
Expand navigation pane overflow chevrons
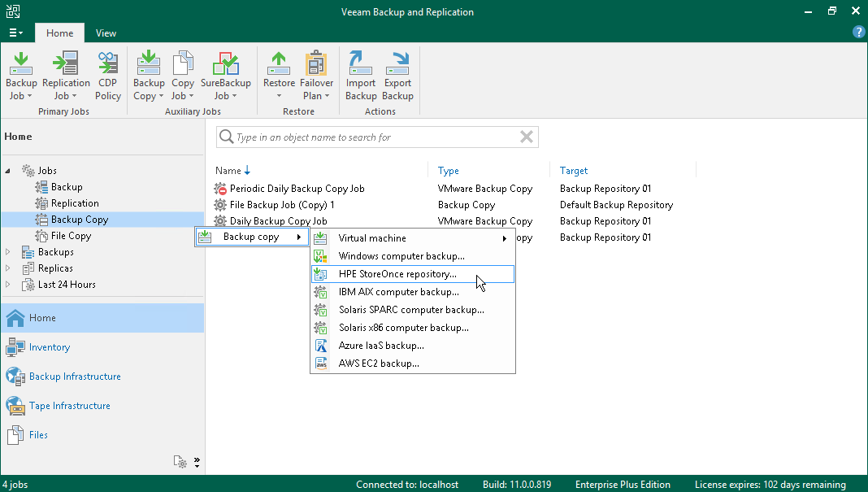pos(197,462)
